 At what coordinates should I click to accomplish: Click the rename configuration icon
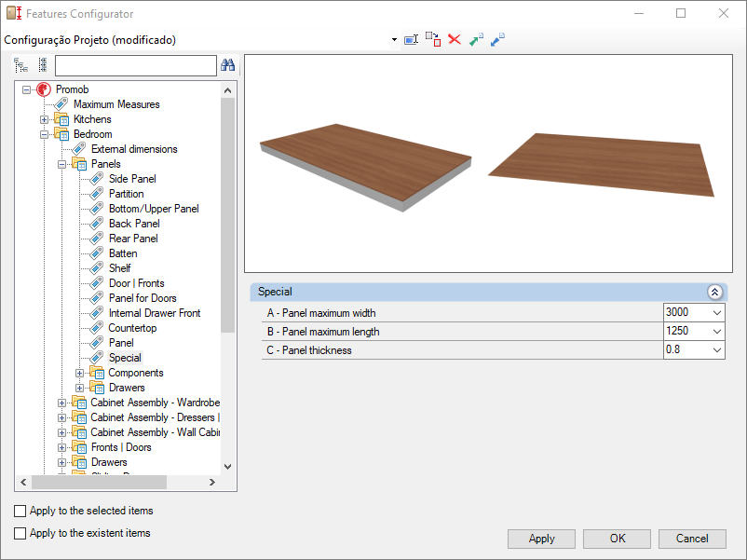pos(411,39)
